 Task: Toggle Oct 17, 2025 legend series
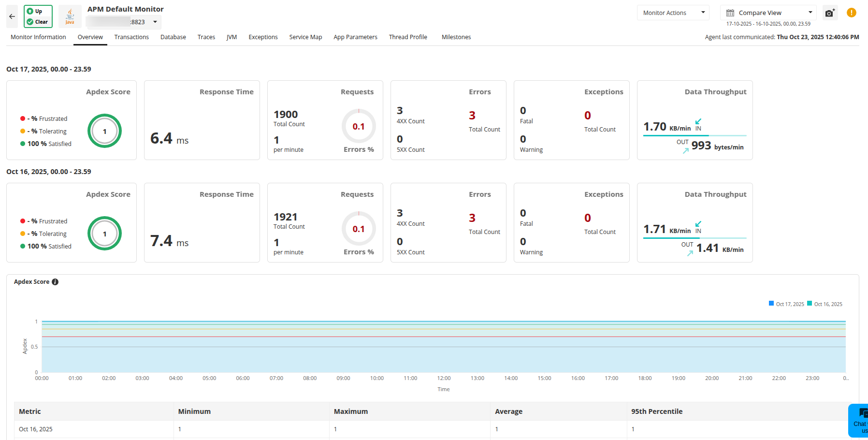pyautogui.click(x=786, y=304)
